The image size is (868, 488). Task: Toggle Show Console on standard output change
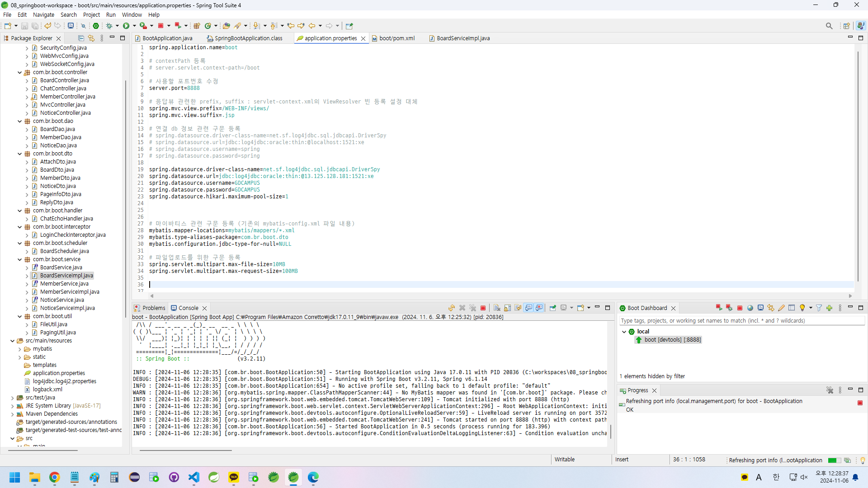coord(528,308)
